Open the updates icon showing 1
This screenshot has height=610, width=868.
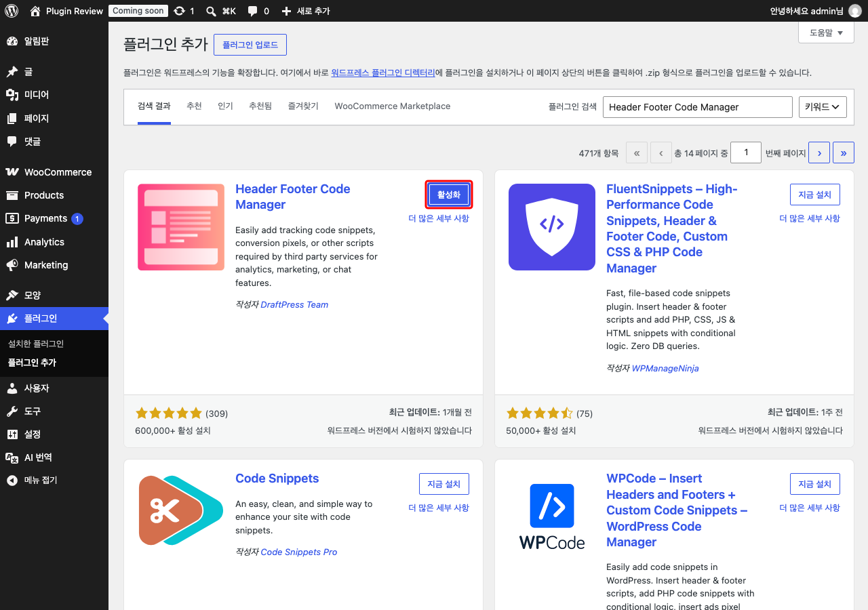click(179, 11)
